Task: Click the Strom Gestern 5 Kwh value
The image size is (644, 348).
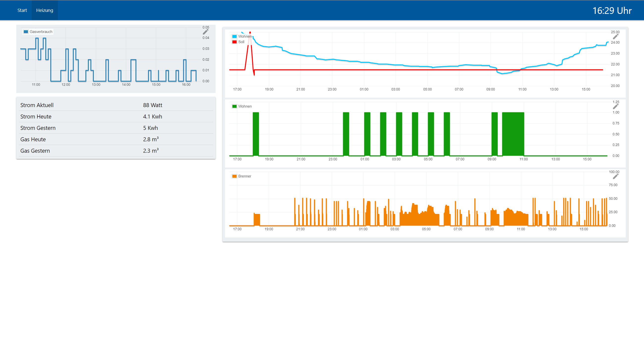Action: (150, 128)
